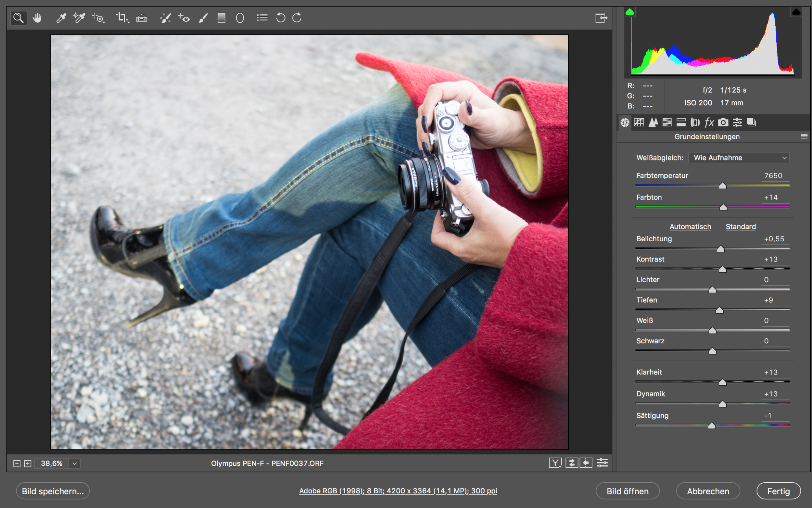Screen dimensions: 812x508
Task: Toggle full screen mode icon
Action: [x=601, y=18]
